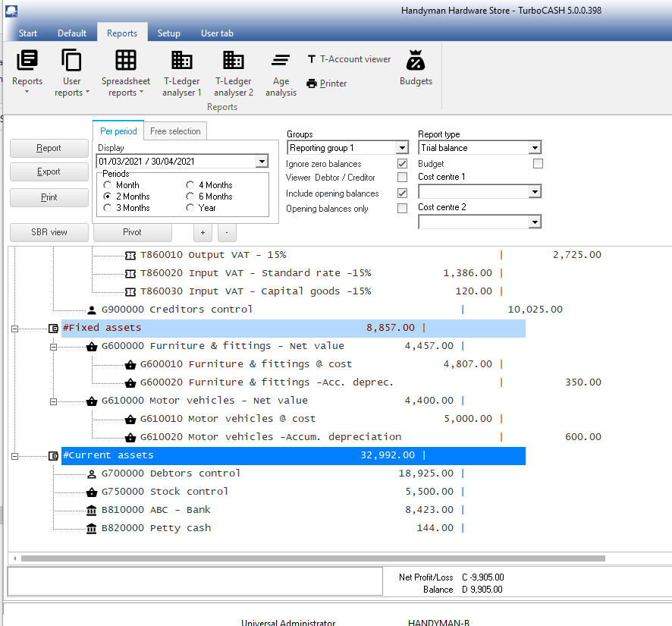Select the 3 Months period option
This screenshot has width=672, height=626.
pos(108,208)
